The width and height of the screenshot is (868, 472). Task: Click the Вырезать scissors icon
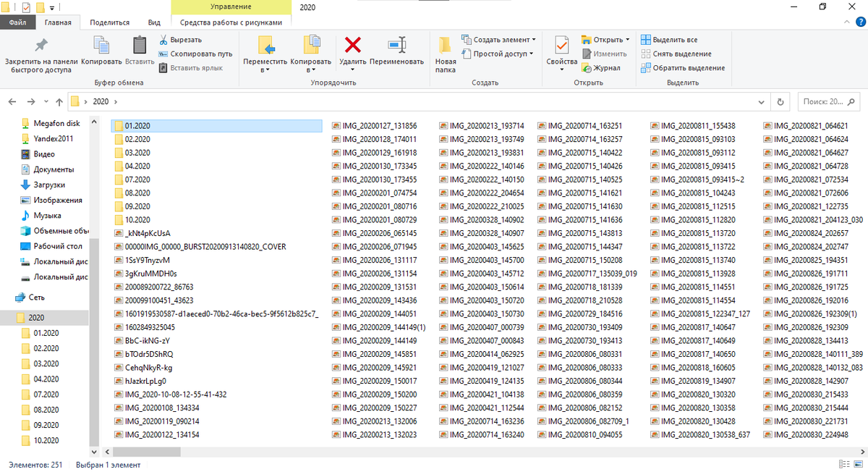(163, 40)
